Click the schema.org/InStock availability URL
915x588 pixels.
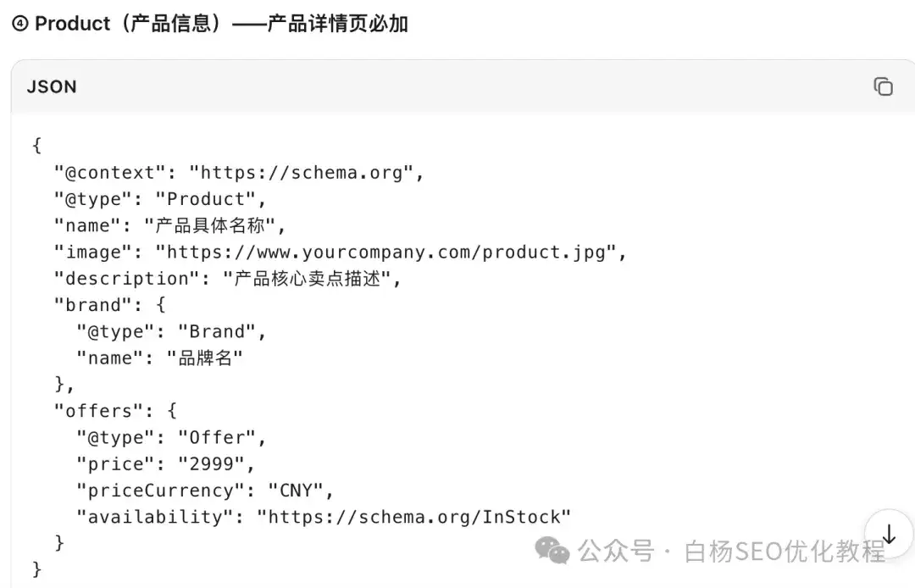[413, 517]
